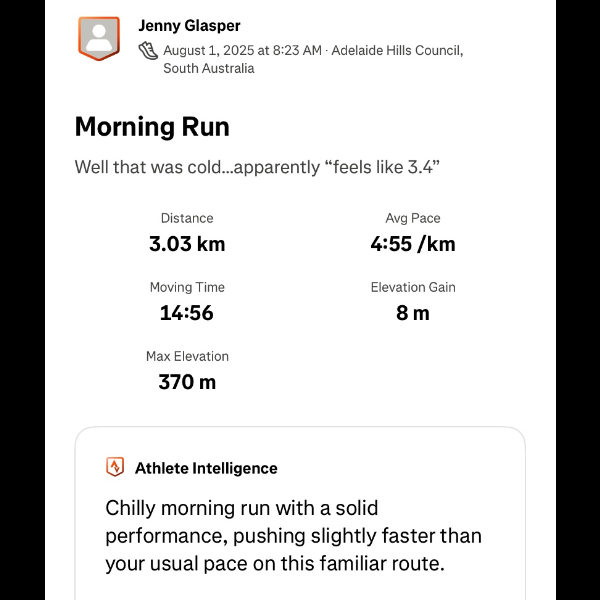Image resolution: width=600 pixels, height=600 pixels.
Task: Click the Jenny Glasper athlete name
Action: click(189, 26)
